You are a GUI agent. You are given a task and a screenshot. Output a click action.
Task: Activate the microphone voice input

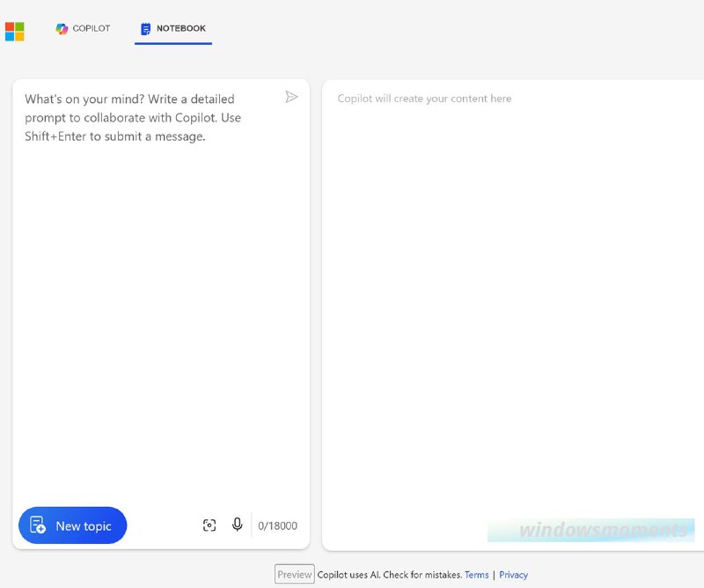point(237,525)
